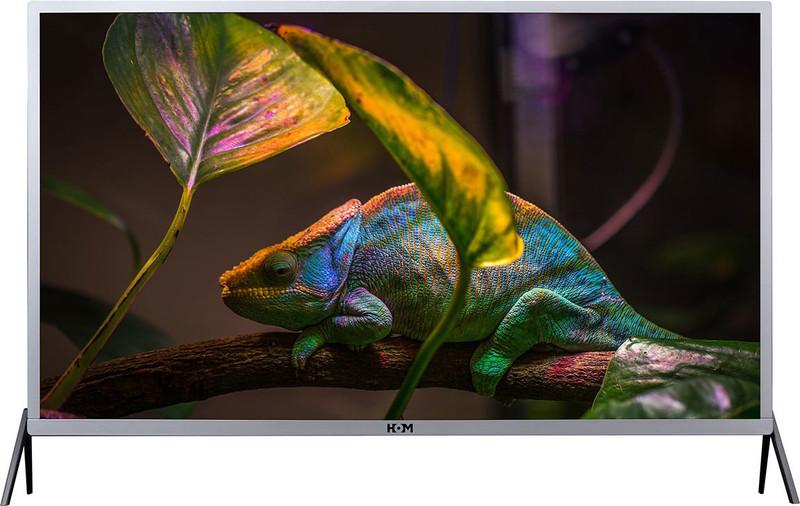Click the chameleon's eye
Screen dimensions: 800x506
click(x=279, y=266)
